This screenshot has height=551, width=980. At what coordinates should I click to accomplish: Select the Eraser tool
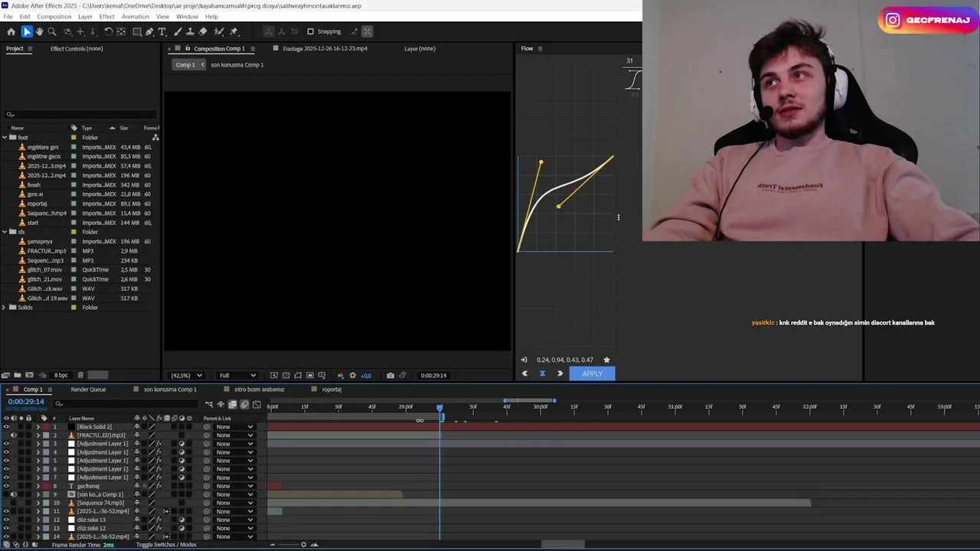coord(203,31)
